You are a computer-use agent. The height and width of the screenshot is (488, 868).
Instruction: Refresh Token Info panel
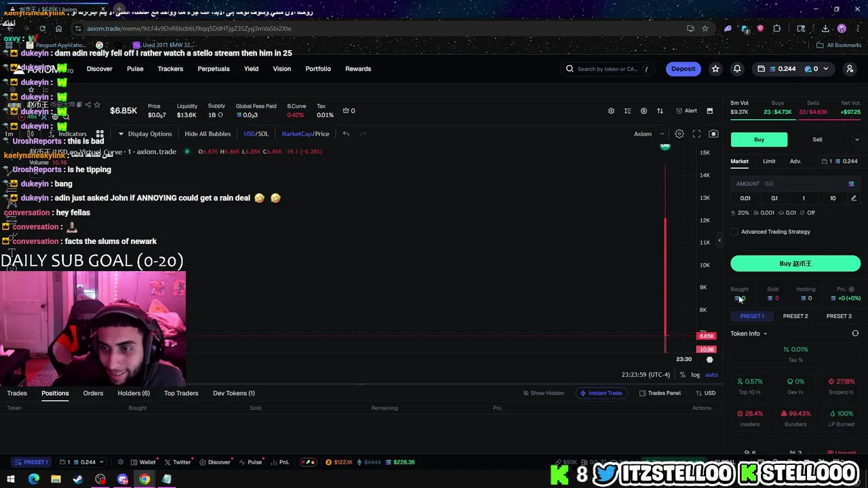[x=855, y=333]
